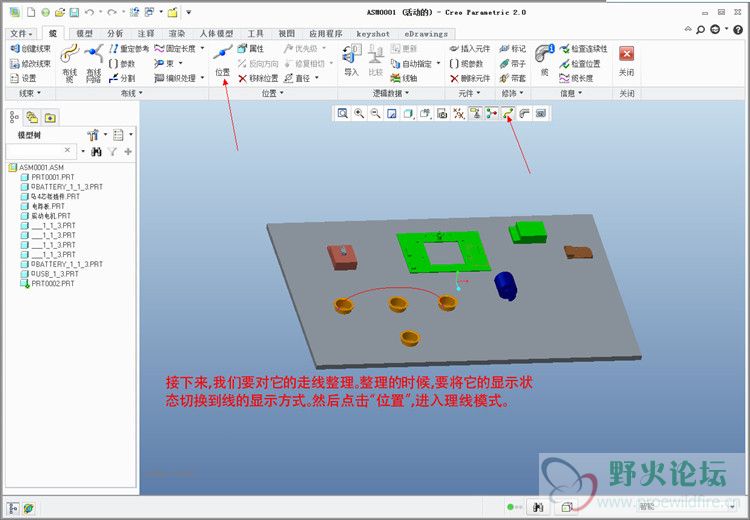The width and height of the screenshot is (750, 520).
Task: Click 检查连续性 check continuity
Action: tap(584, 48)
